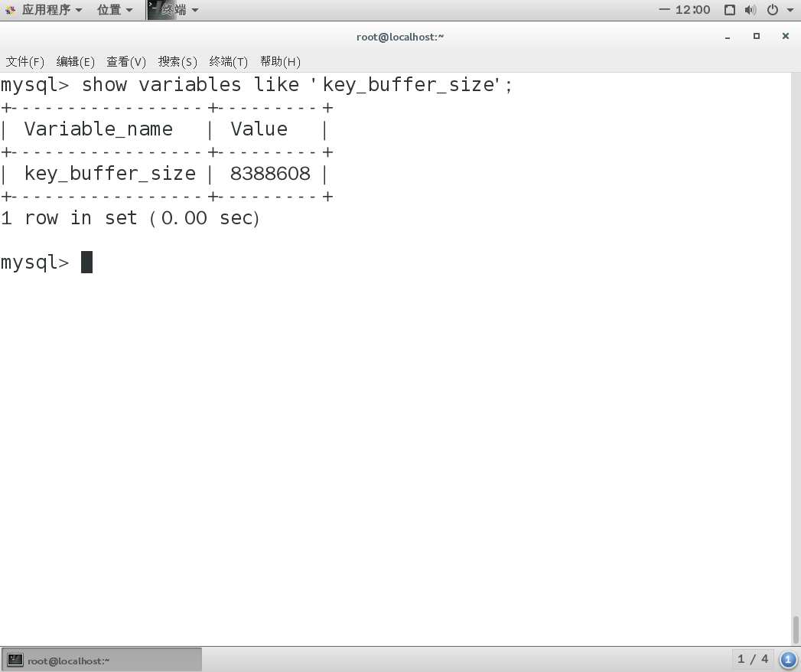Open the session dropdown arrow at top right
801x672 pixels.
pos(790,10)
